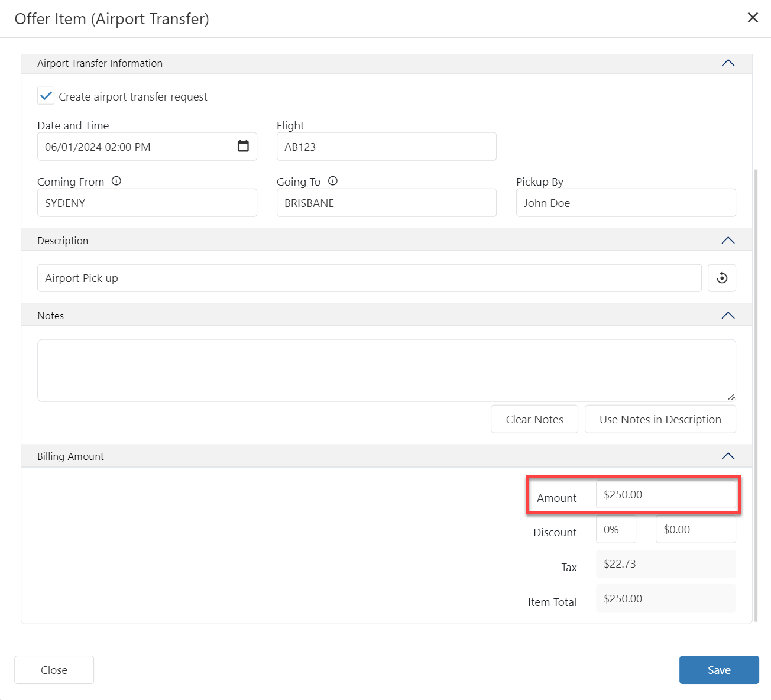
Task: Click the Discount percentage field
Action: 615,529
